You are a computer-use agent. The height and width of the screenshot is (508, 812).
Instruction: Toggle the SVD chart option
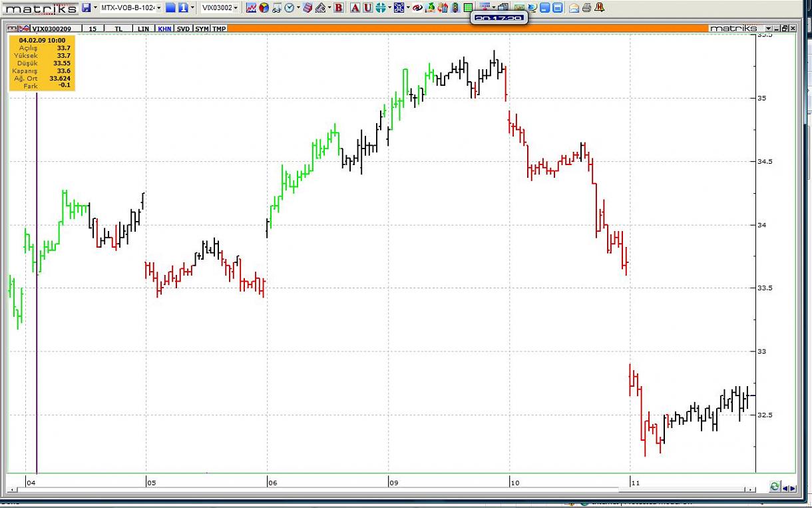(183, 29)
